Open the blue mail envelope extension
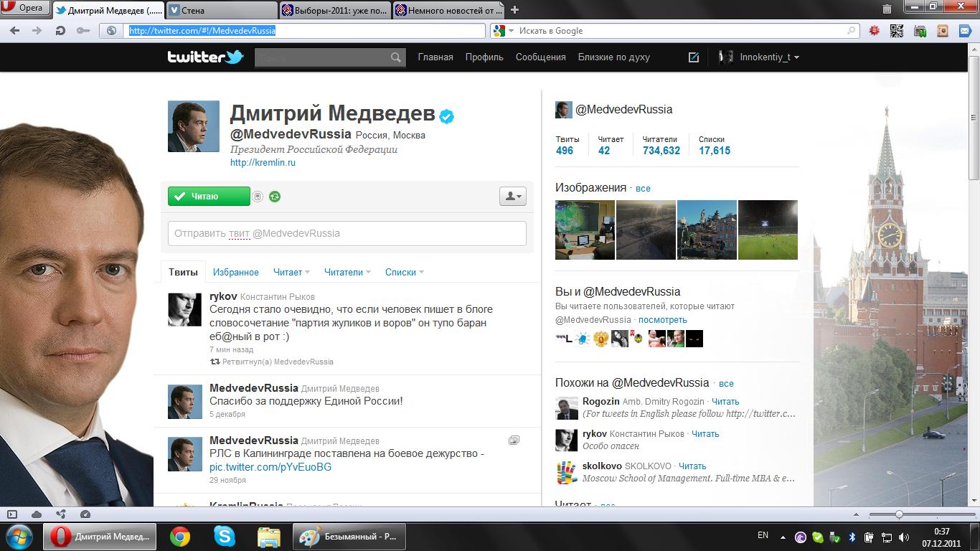The width and height of the screenshot is (980, 551). 965,31
